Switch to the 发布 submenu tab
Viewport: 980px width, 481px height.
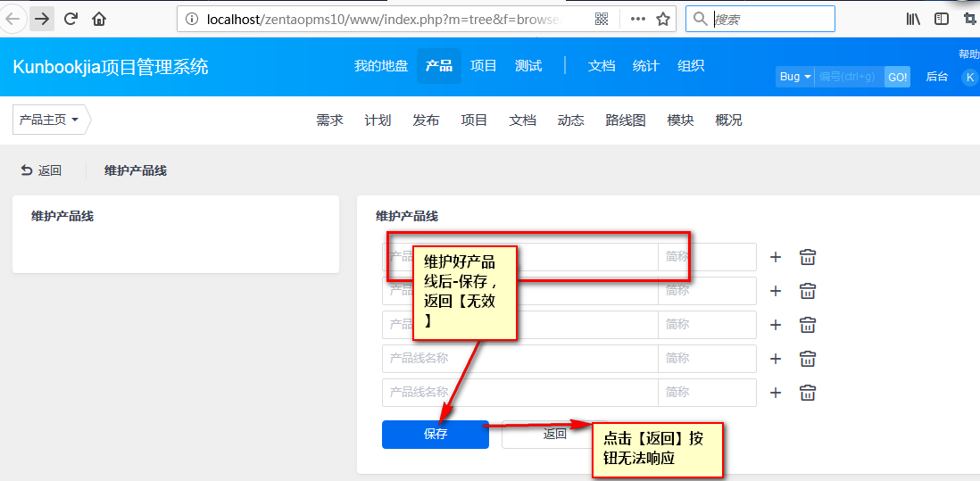[x=426, y=120]
